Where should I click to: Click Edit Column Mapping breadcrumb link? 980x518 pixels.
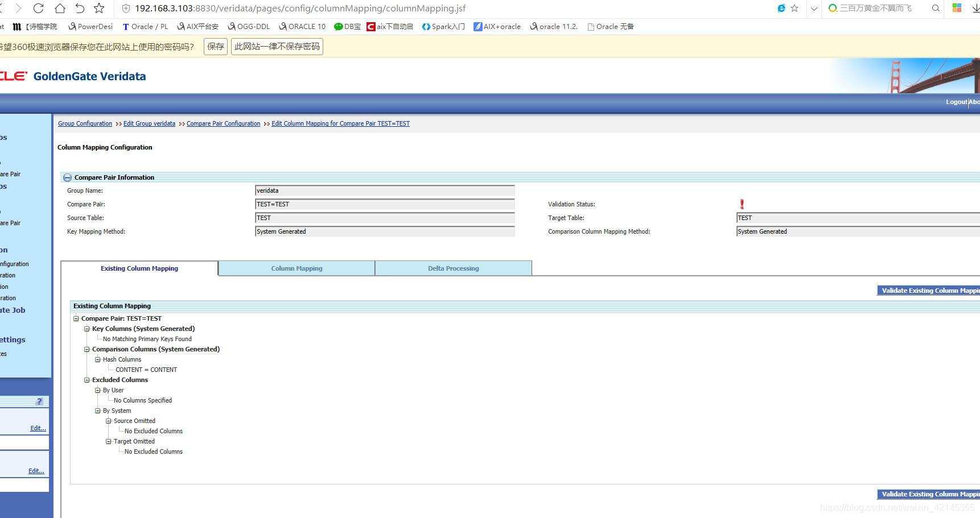[340, 123]
